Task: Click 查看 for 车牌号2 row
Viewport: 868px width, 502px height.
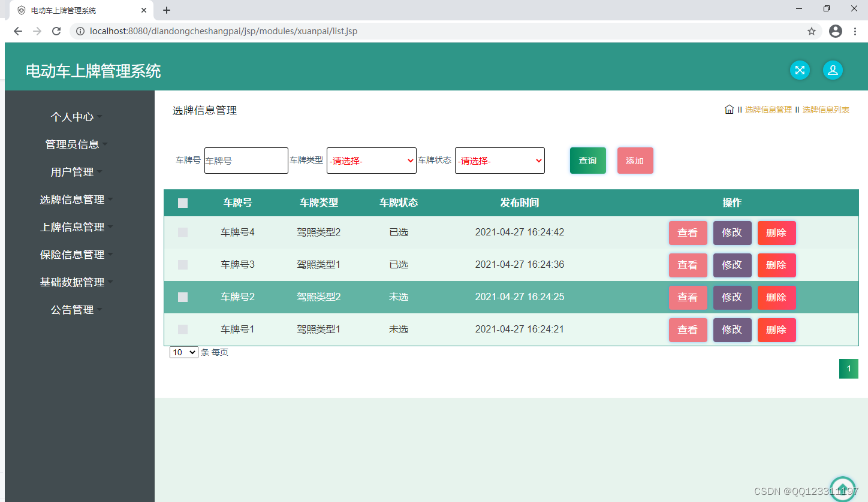Action: [688, 298]
